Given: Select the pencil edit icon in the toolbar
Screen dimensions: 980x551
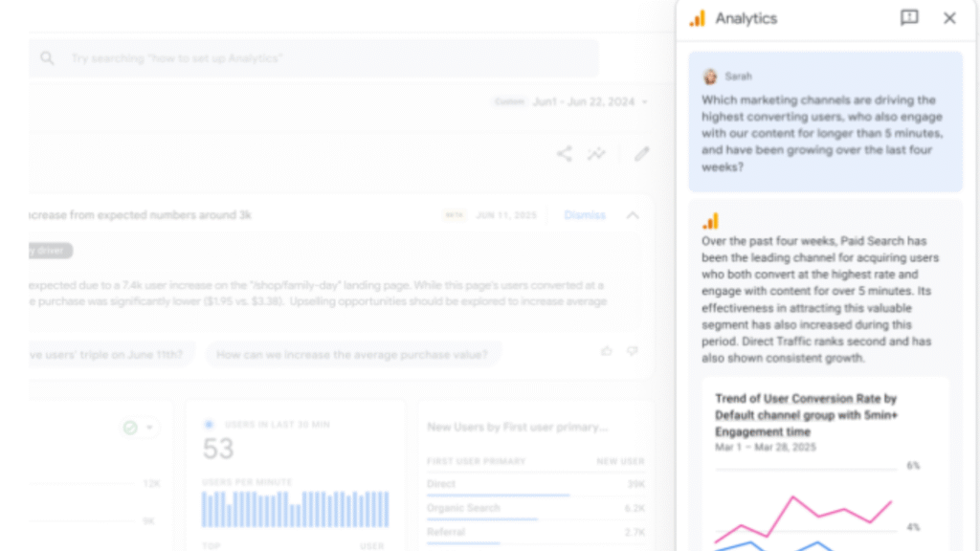Looking at the screenshot, I should coord(642,153).
